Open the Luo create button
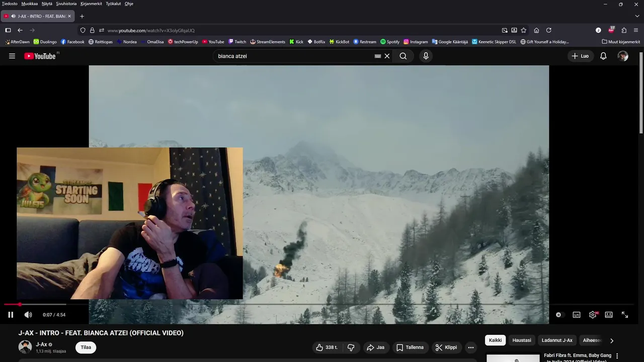The width and height of the screenshot is (644, 362). point(580,56)
